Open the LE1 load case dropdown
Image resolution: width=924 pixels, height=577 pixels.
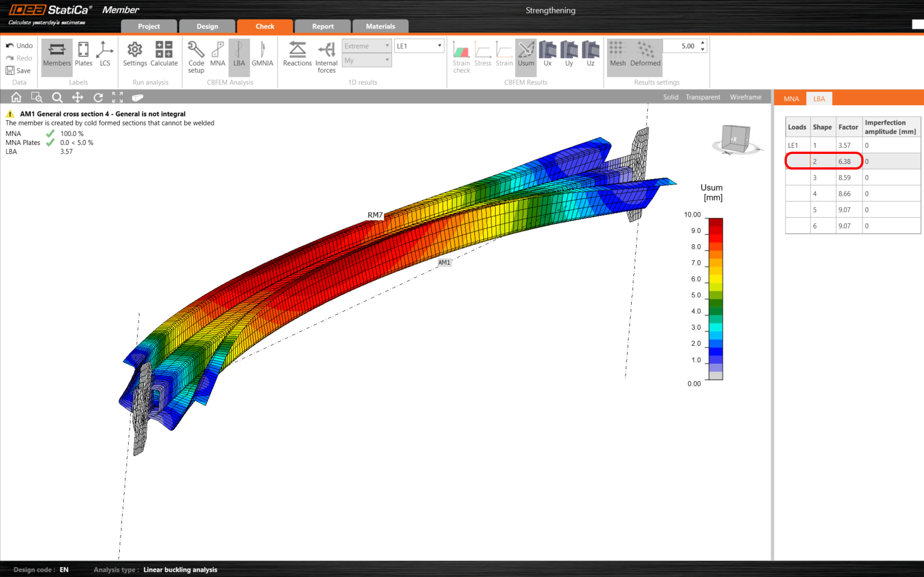point(419,46)
